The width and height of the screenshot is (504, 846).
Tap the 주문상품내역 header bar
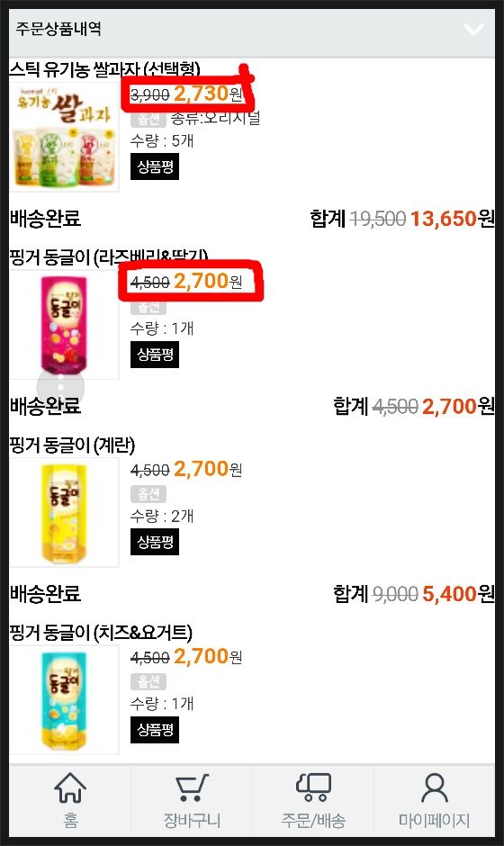252,29
